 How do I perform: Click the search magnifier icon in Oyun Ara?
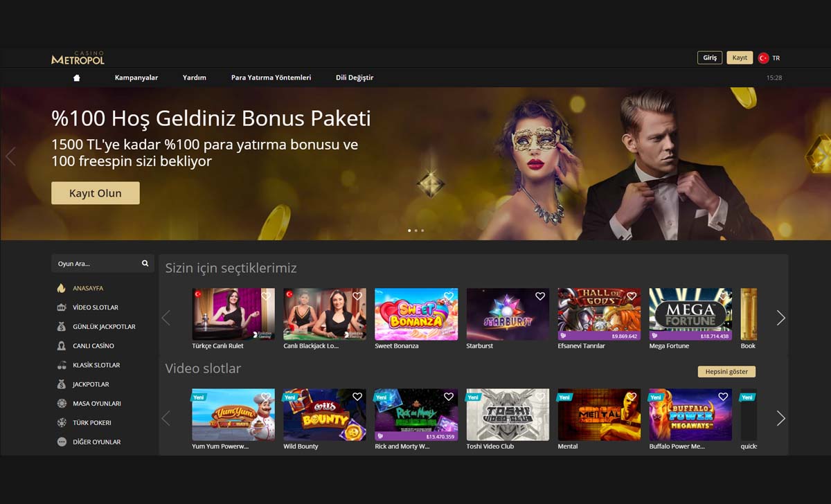(145, 263)
